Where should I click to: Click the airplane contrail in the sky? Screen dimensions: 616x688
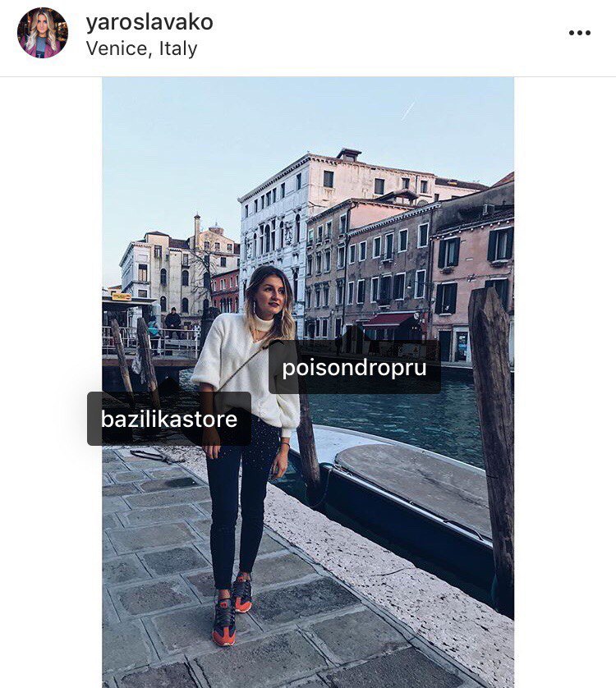pyautogui.click(x=408, y=110)
